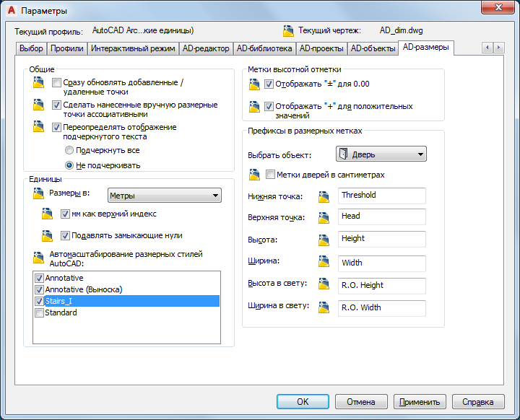Click 'Height' prefix input field
This screenshot has width=520, height=420.
coord(382,239)
